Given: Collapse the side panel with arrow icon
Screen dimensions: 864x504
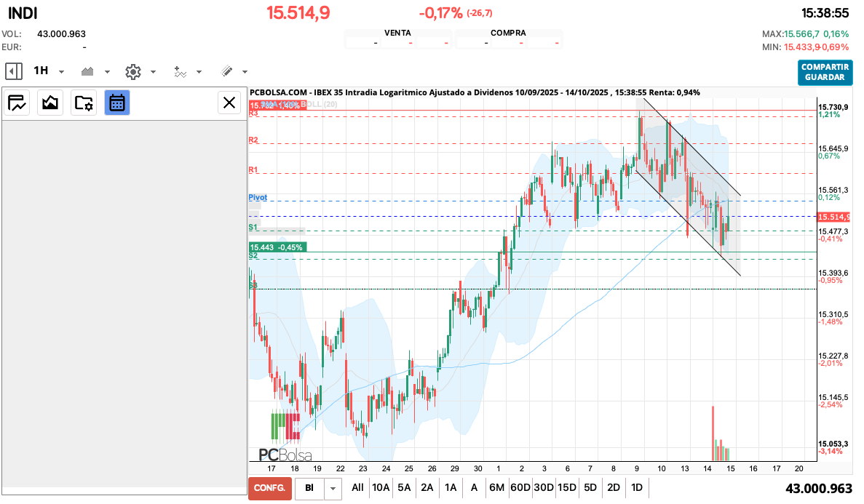Looking at the screenshot, I should 13,71.
